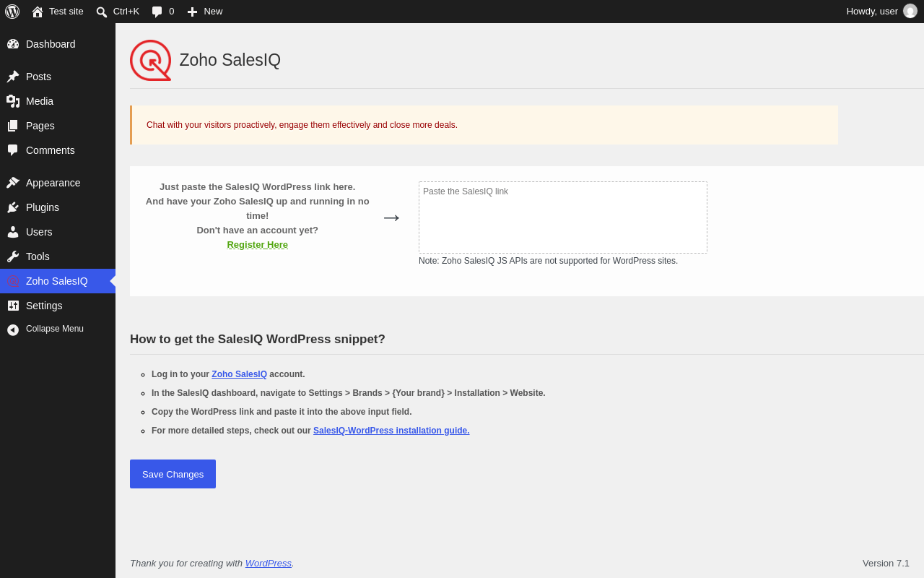Click the JS APIs not supported note
This screenshot has width=924, height=578.
point(548,261)
